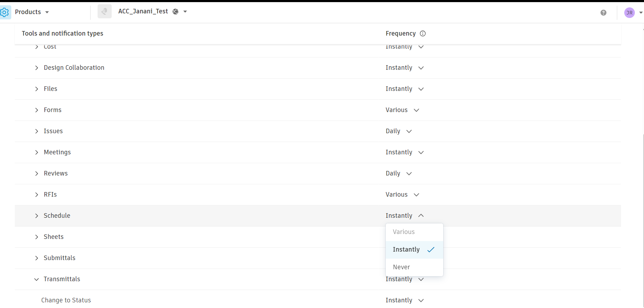Open the account menu arrow beside JR avatar

point(641,13)
